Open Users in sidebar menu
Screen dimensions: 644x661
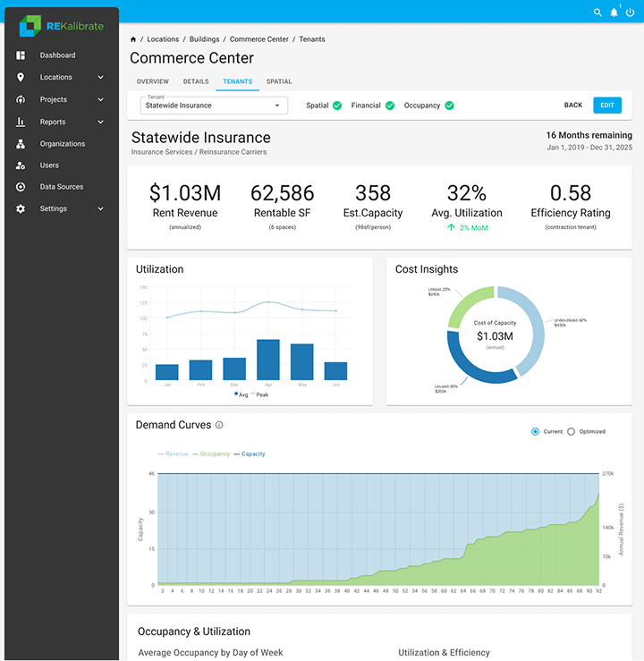tap(49, 165)
